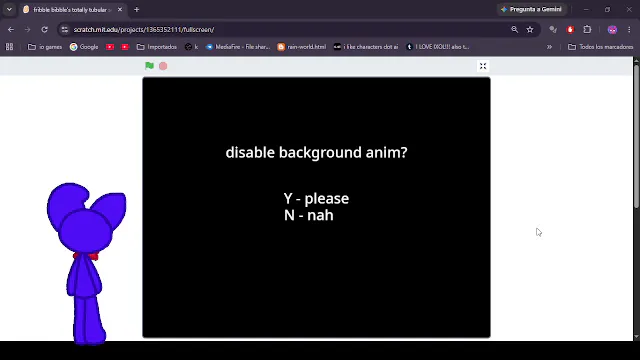Go back using the back arrow

[11, 29]
